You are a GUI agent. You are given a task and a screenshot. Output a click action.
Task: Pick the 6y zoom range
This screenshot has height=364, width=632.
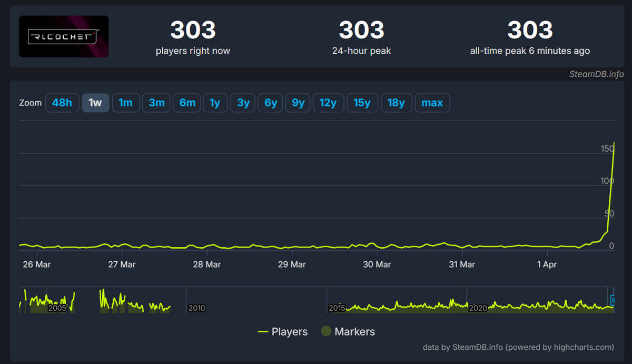coord(271,103)
